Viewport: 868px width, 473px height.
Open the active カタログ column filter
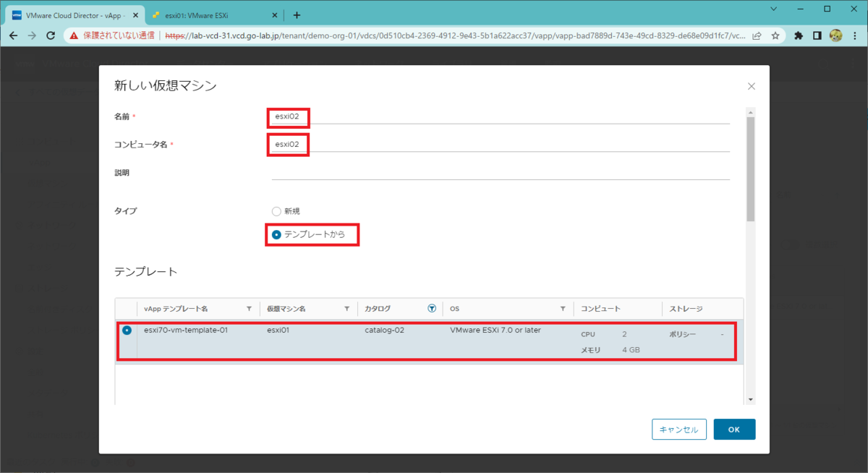[x=432, y=309]
